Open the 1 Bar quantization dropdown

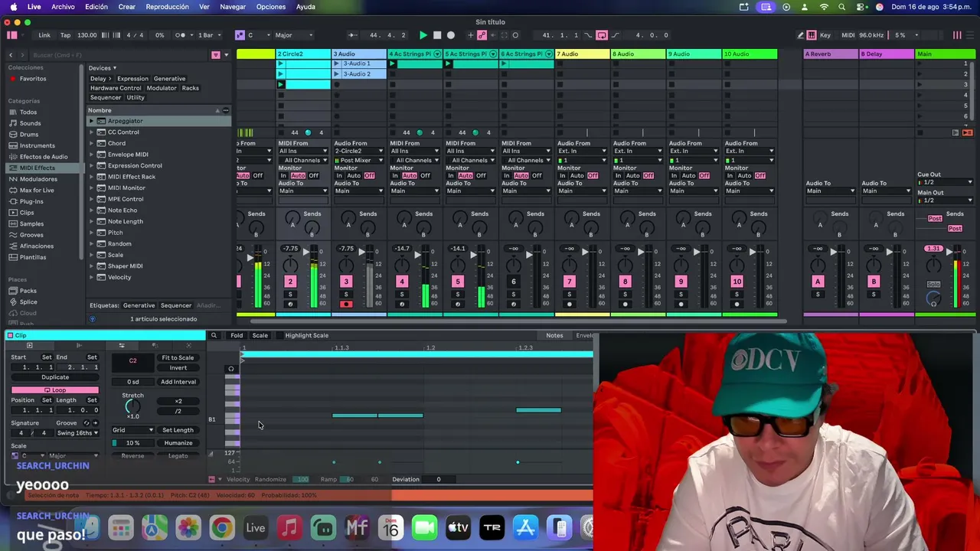(x=207, y=35)
